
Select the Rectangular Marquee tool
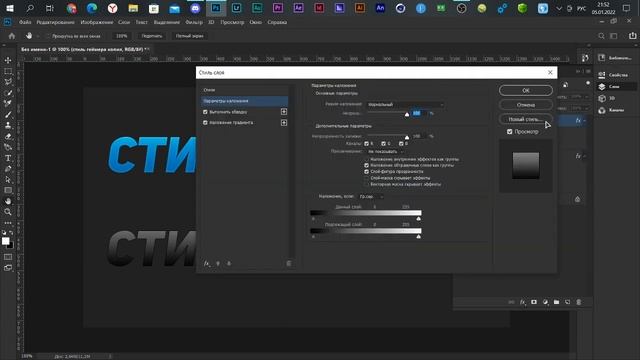8,71
